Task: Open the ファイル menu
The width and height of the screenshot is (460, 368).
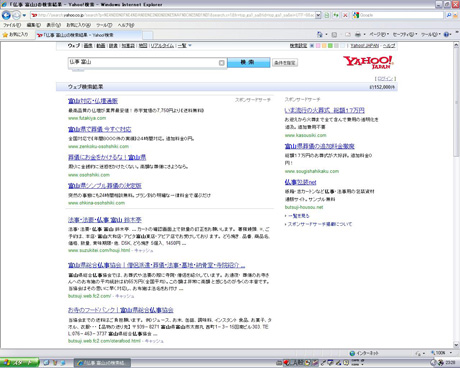Action: tap(12, 25)
